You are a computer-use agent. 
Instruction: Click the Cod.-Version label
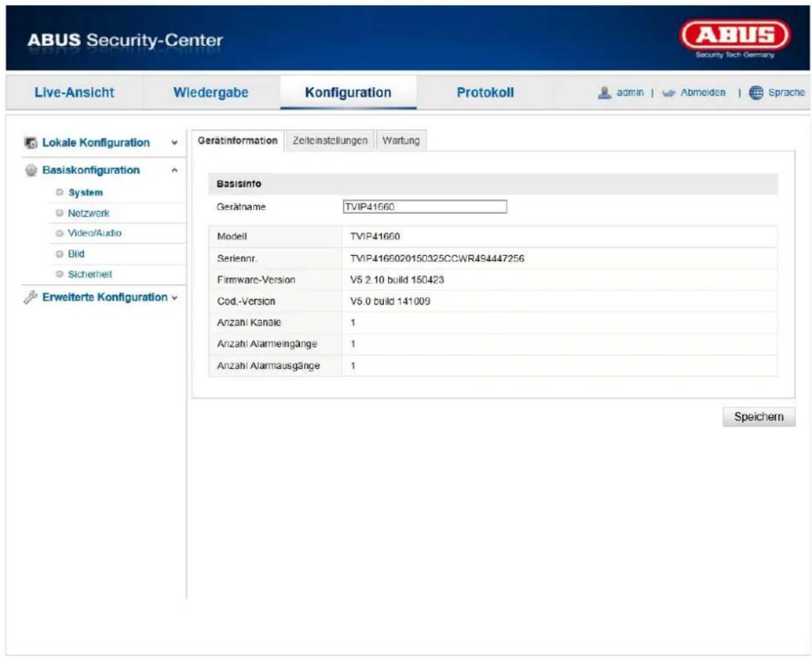[246, 301]
